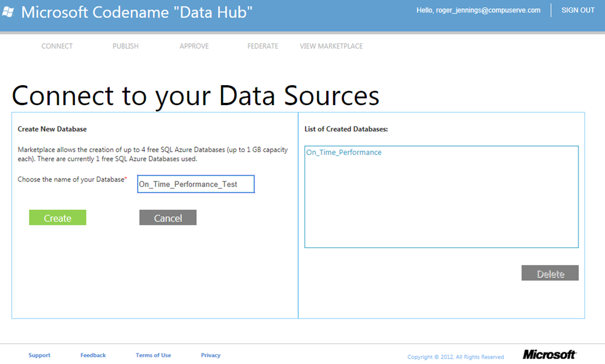Click the Microsoft Codename "Data Hub" title
Screen dimensions: 605x364
click(136, 12)
